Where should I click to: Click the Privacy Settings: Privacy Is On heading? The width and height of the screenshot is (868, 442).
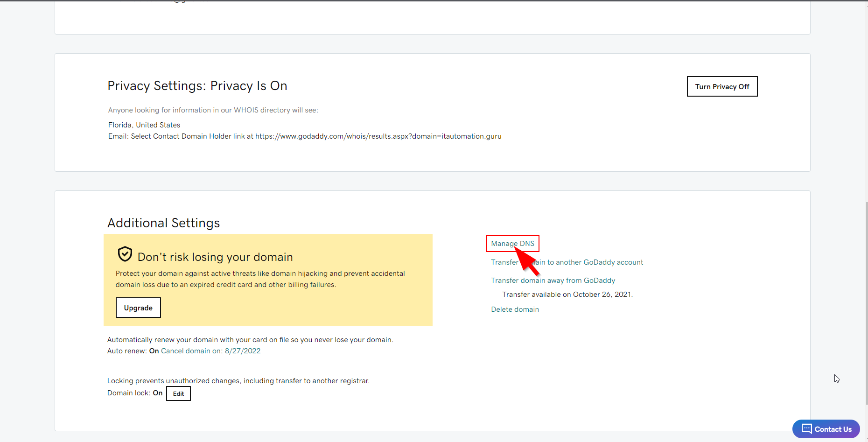[197, 86]
